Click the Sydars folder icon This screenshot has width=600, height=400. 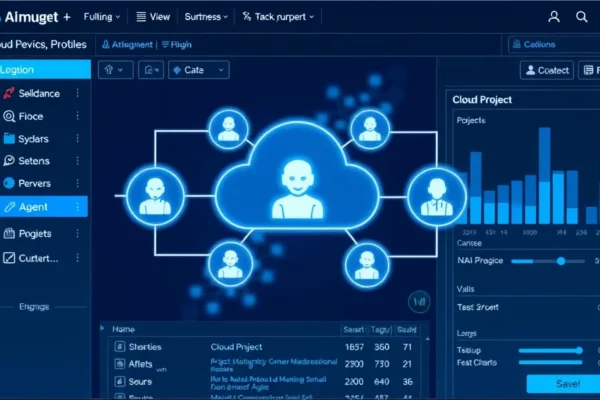click(9, 139)
